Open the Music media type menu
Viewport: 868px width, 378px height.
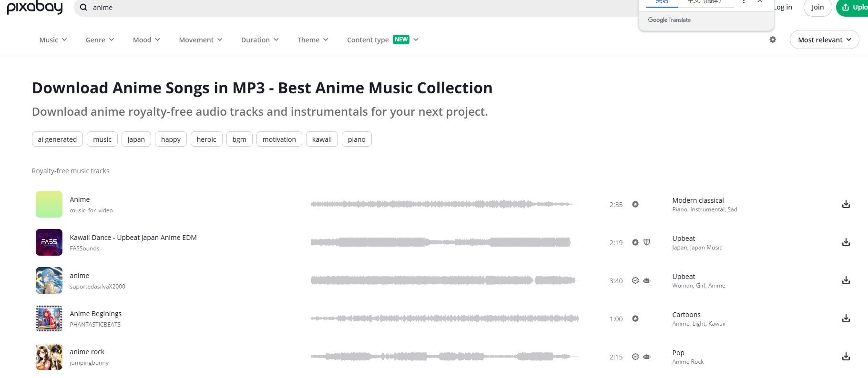(53, 40)
